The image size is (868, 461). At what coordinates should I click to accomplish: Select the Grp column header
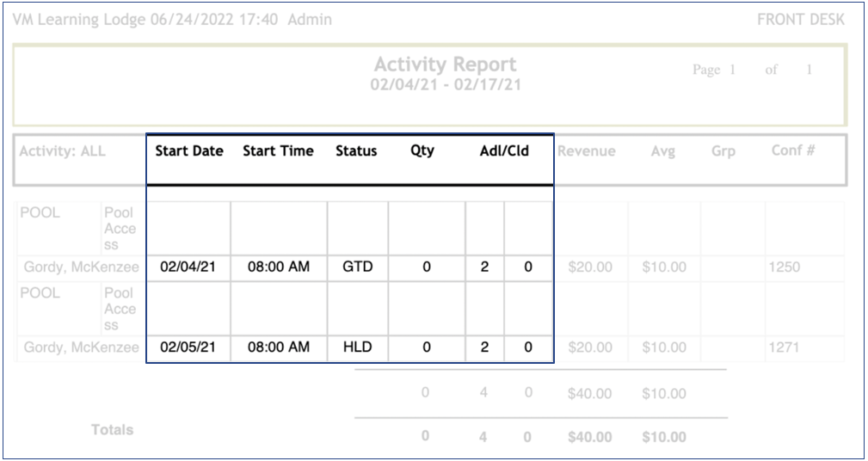723,151
